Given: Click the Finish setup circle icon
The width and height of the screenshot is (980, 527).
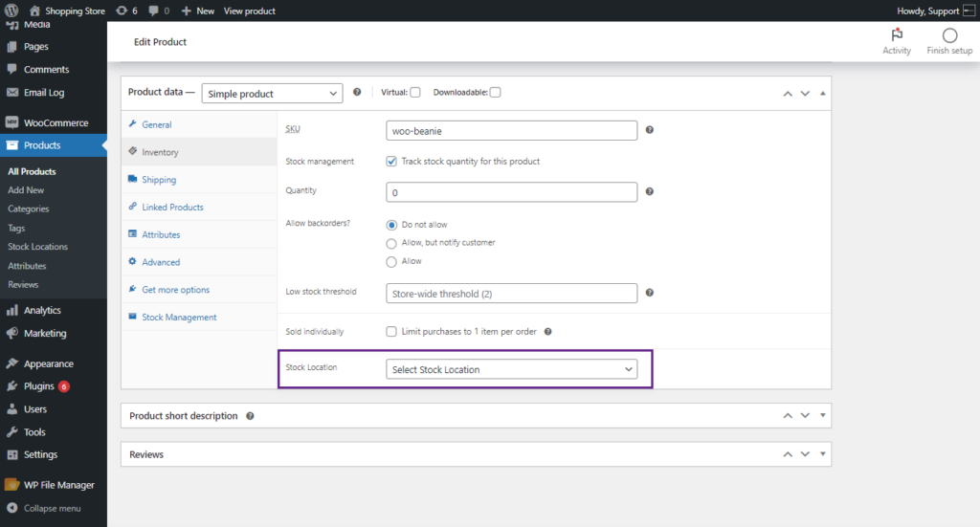Looking at the screenshot, I should click(x=950, y=35).
